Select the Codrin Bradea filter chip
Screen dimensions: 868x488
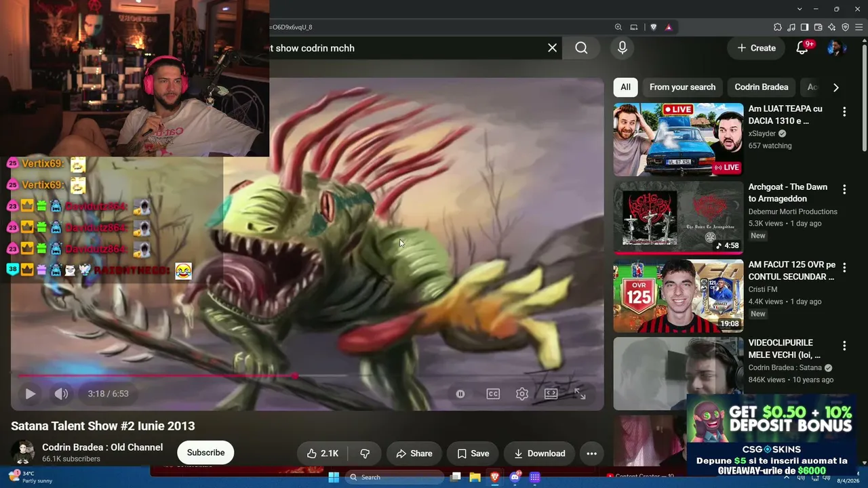pyautogui.click(x=762, y=87)
